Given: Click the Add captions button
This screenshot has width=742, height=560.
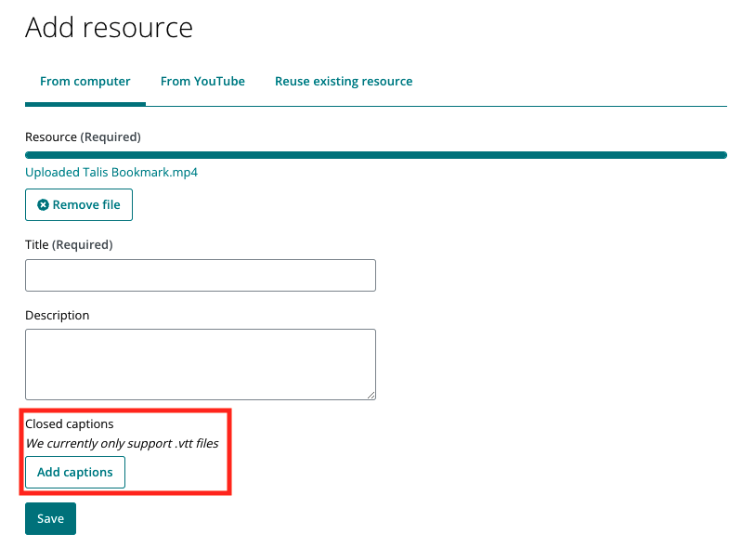Looking at the screenshot, I should coord(75,473).
